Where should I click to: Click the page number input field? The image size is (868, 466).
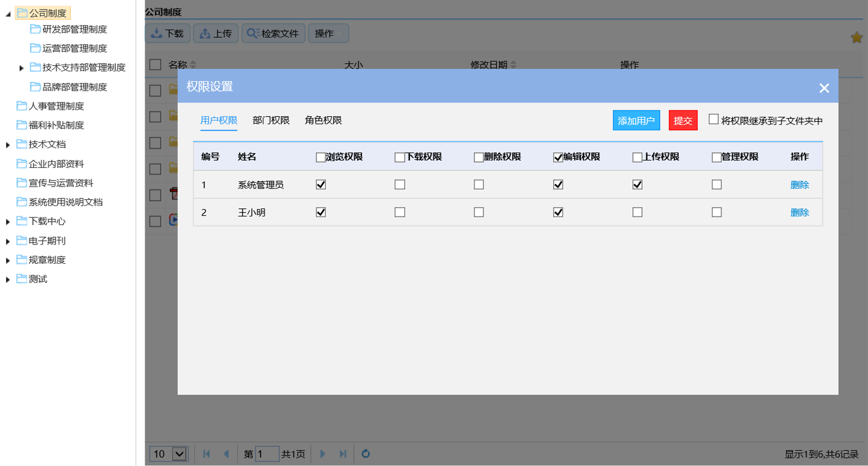[267, 454]
